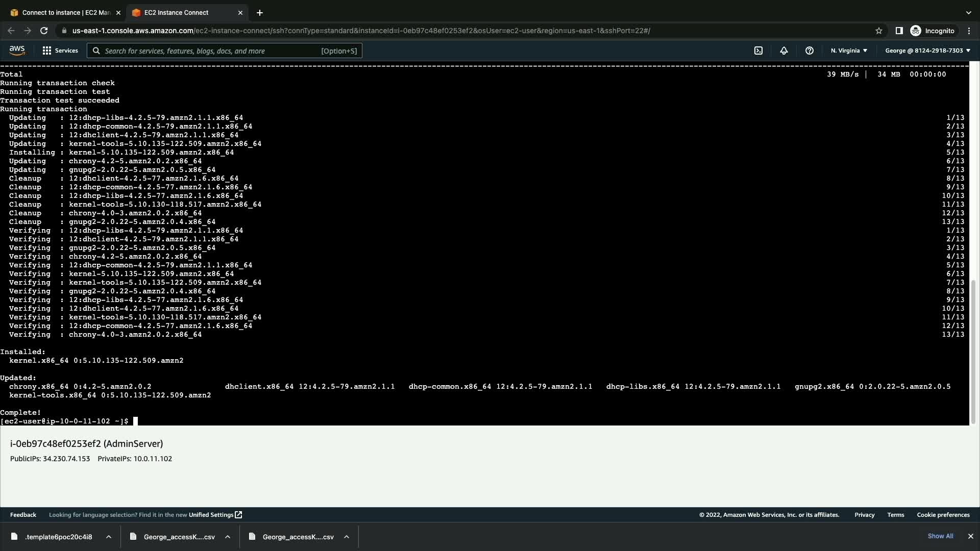Click the AWS logo home icon
The height and width of the screenshot is (551, 980).
click(x=17, y=51)
